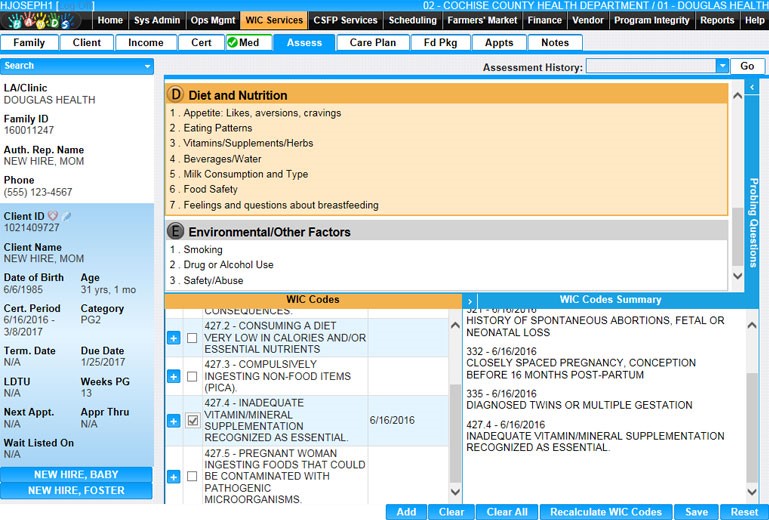Click the plus icon for code 427.3

173,377
